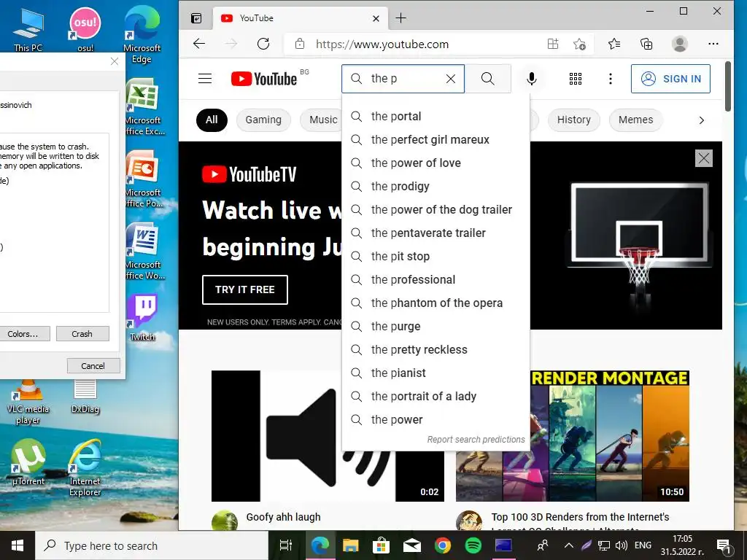Click the YouTube logo
The image size is (747, 560).
264,79
